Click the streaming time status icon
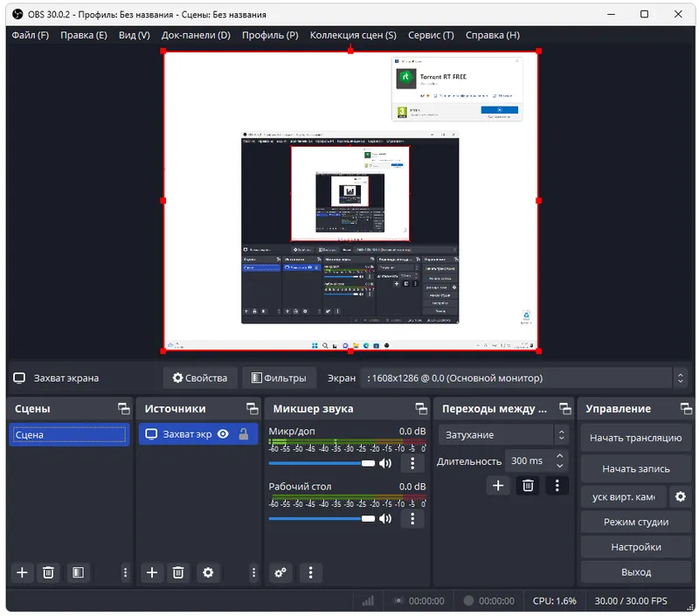This screenshot has height=616, width=699. pyautogui.click(x=398, y=601)
